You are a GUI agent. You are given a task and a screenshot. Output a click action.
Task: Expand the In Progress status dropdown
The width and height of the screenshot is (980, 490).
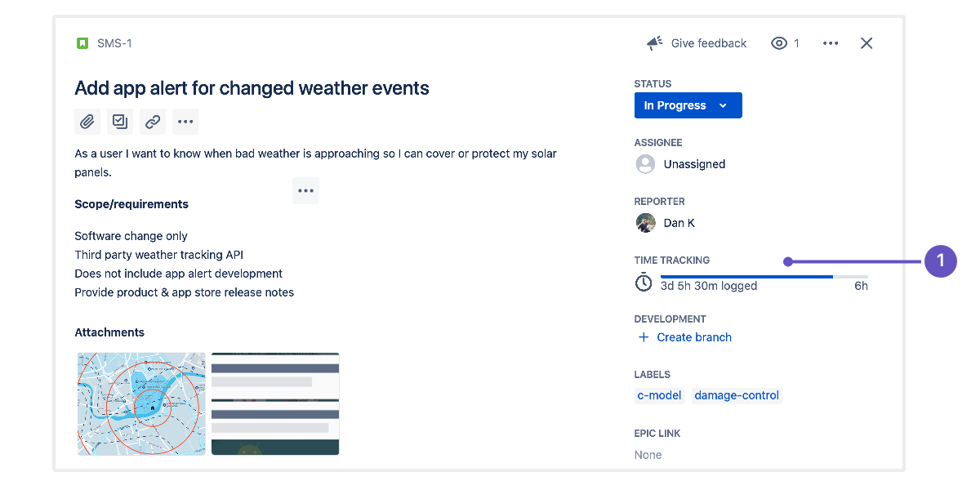click(688, 105)
